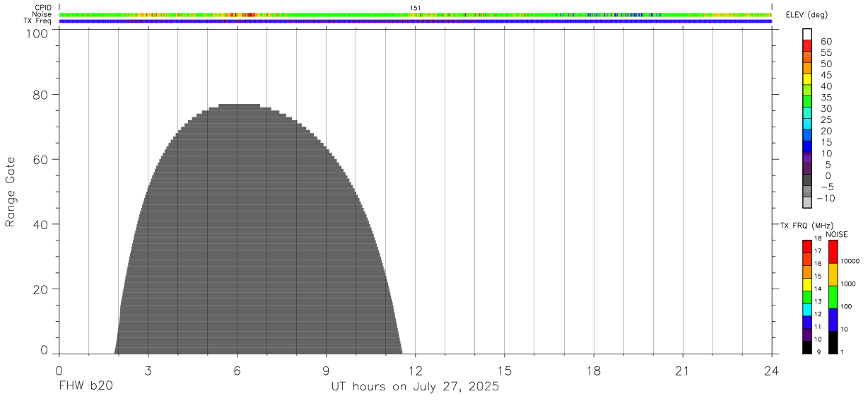The height and width of the screenshot is (401, 868).
Task: Click the Range Gate axis title
Action: pos(11,192)
